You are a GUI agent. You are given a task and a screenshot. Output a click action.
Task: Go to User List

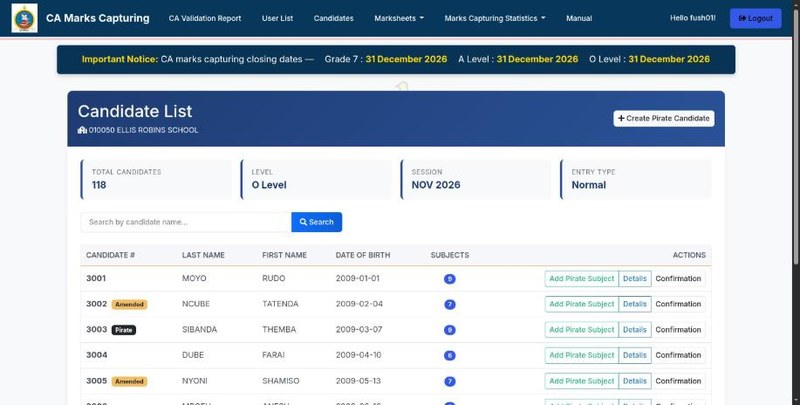(x=278, y=18)
